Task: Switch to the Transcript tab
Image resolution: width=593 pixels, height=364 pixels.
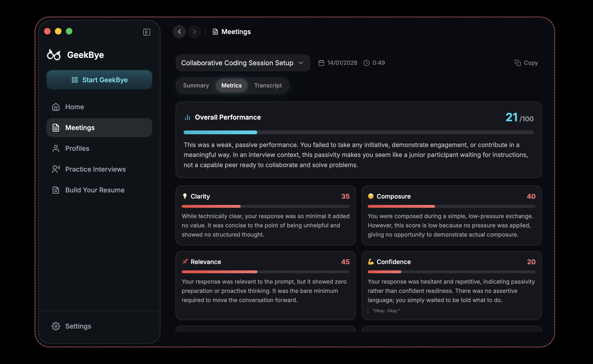Action: click(268, 86)
